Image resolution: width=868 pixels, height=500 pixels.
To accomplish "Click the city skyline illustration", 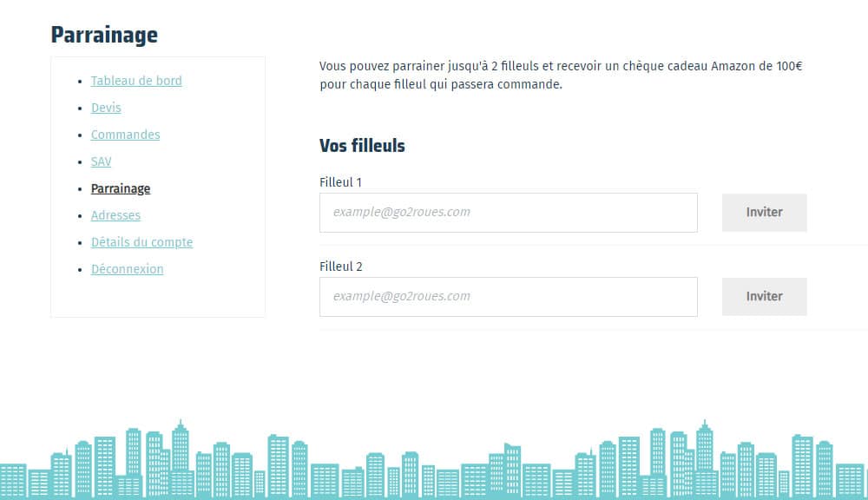I will (x=434, y=464).
